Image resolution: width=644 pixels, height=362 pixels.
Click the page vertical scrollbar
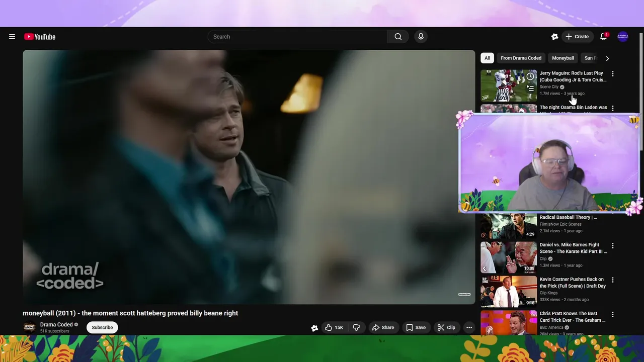(x=641, y=90)
